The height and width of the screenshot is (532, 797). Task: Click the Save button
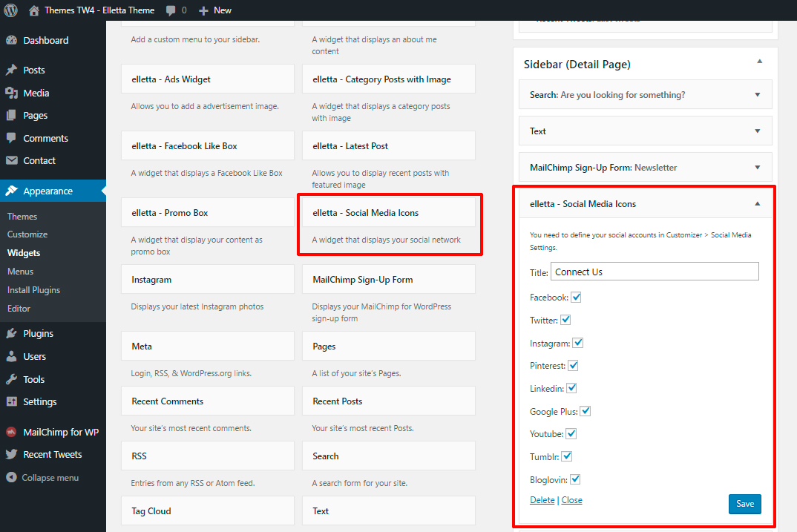[744, 504]
